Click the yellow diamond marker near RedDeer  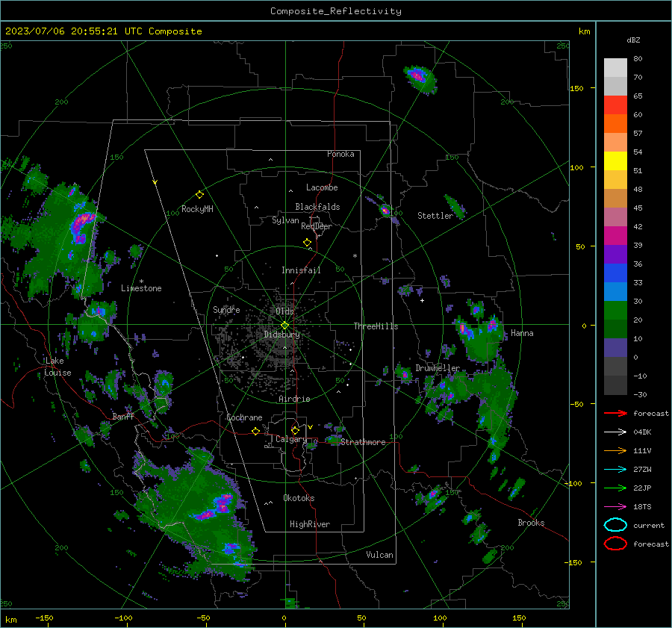[x=308, y=243]
